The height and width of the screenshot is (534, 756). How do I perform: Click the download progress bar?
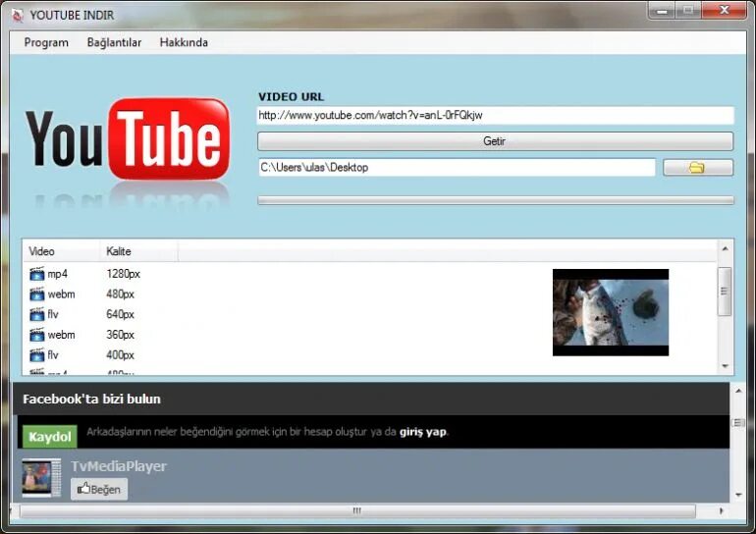pos(496,200)
